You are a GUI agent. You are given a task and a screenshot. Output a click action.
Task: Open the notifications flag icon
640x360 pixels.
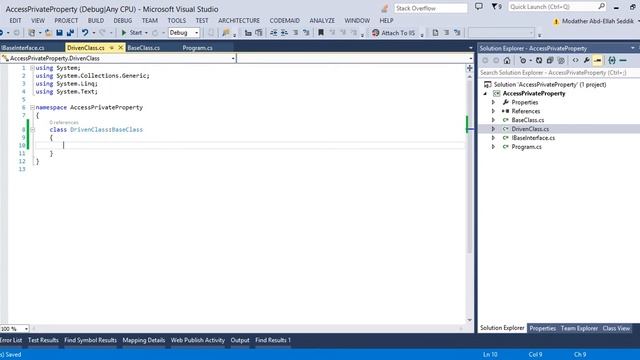(x=496, y=7)
